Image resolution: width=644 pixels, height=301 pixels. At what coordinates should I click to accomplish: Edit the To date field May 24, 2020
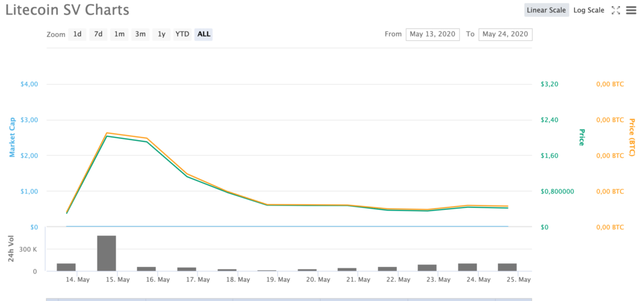coord(505,34)
